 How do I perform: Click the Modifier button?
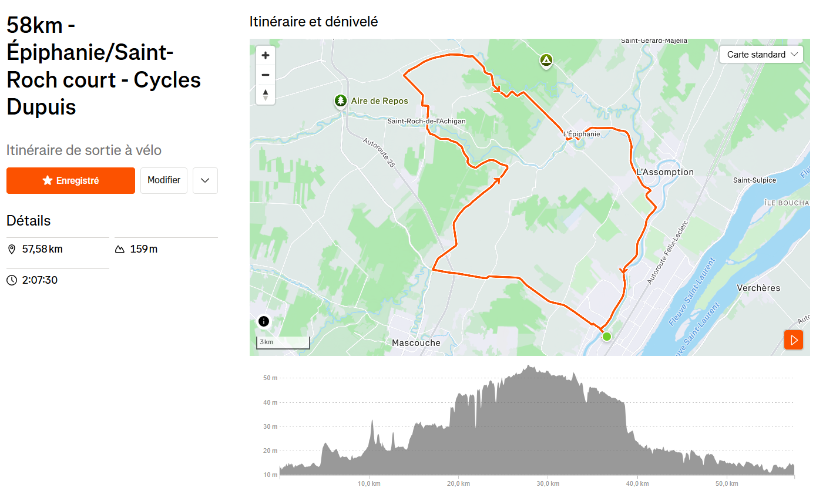164,180
